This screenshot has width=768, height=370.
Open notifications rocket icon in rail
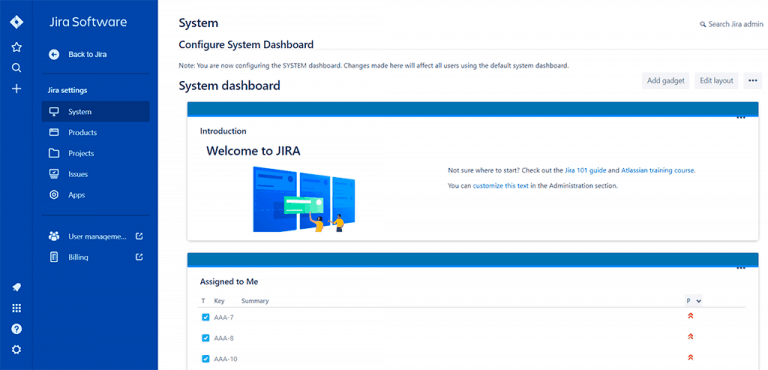click(16, 287)
